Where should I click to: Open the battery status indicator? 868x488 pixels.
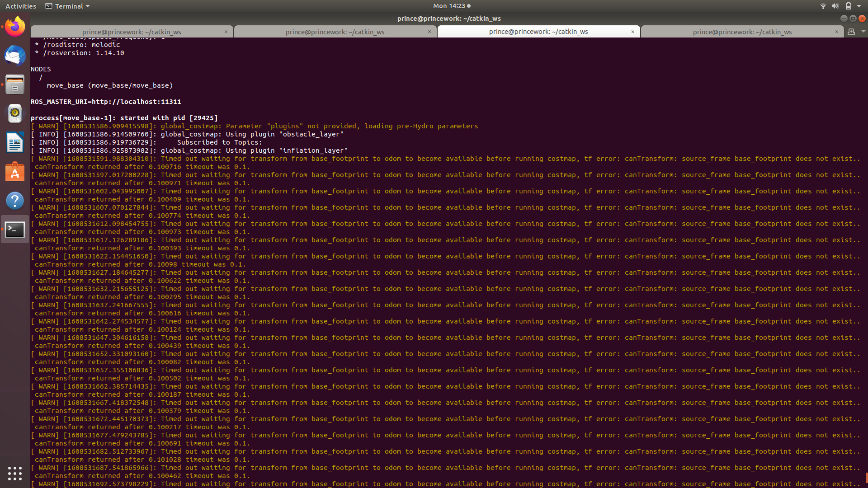(848, 6)
